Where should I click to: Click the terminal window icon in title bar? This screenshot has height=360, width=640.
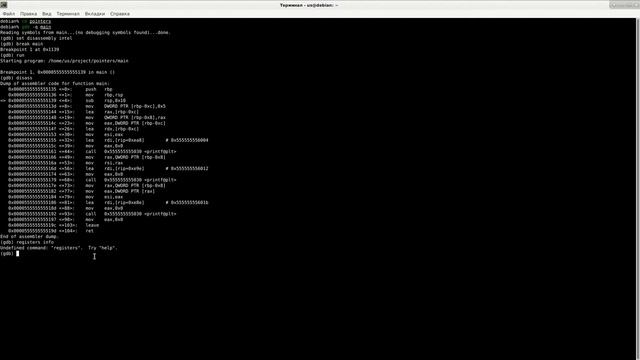pos(4,5)
